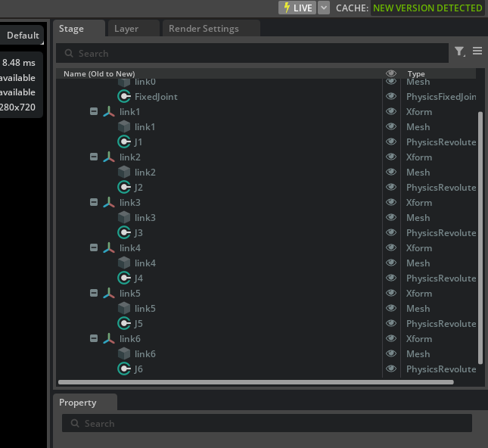Click the LIVE session button
Viewport: 488px width, 448px height.
pos(297,8)
